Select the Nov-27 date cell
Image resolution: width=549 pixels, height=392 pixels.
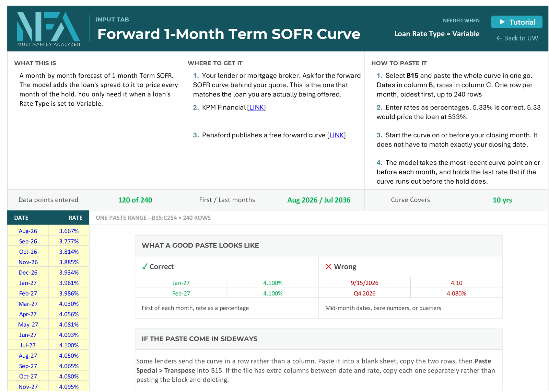coord(28,387)
